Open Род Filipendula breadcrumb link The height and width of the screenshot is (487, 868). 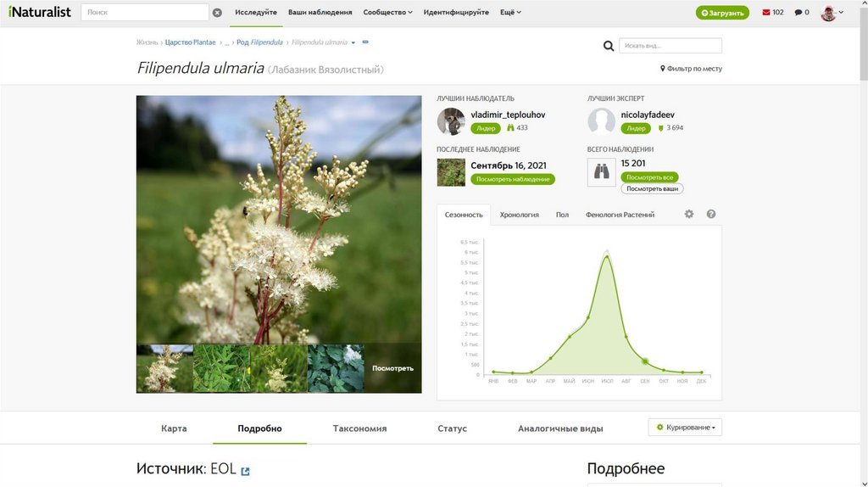pyautogui.click(x=259, y=42)
